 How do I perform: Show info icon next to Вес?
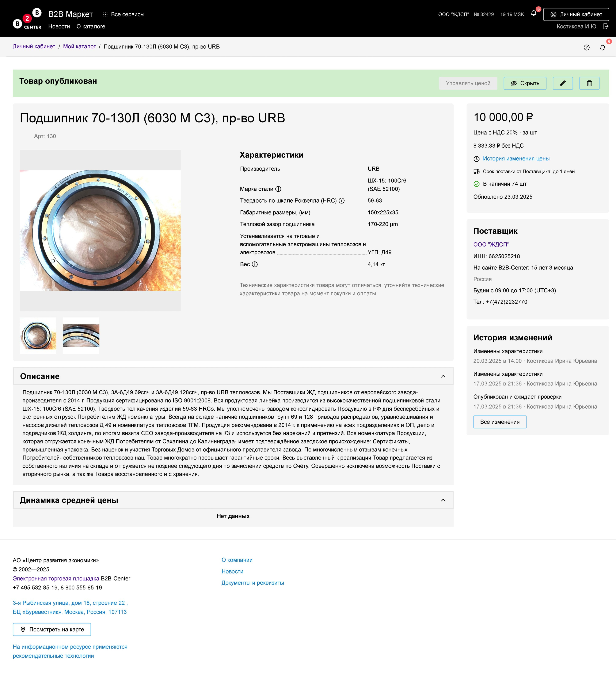click(x=255, y=264)
